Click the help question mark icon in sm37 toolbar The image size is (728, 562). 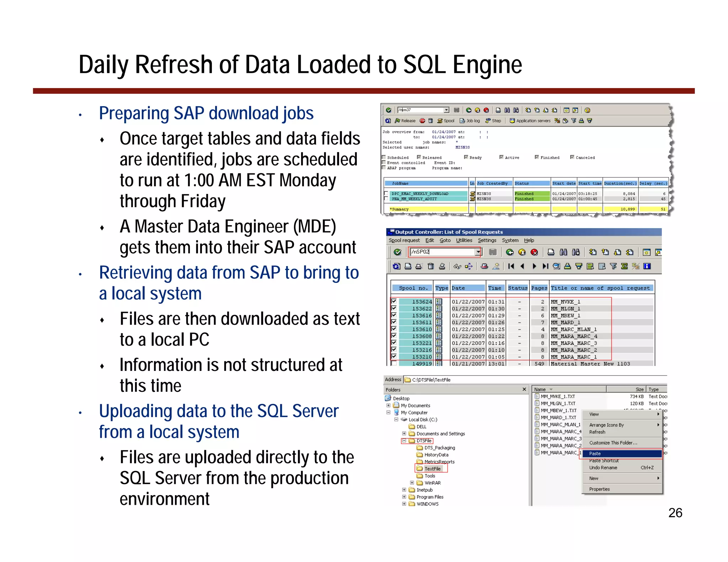click(x=587, y=110)
